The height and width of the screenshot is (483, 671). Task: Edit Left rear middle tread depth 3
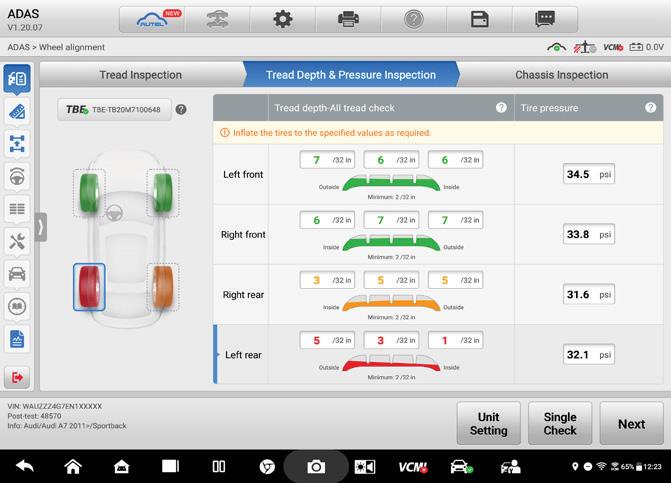pos(392,340)
